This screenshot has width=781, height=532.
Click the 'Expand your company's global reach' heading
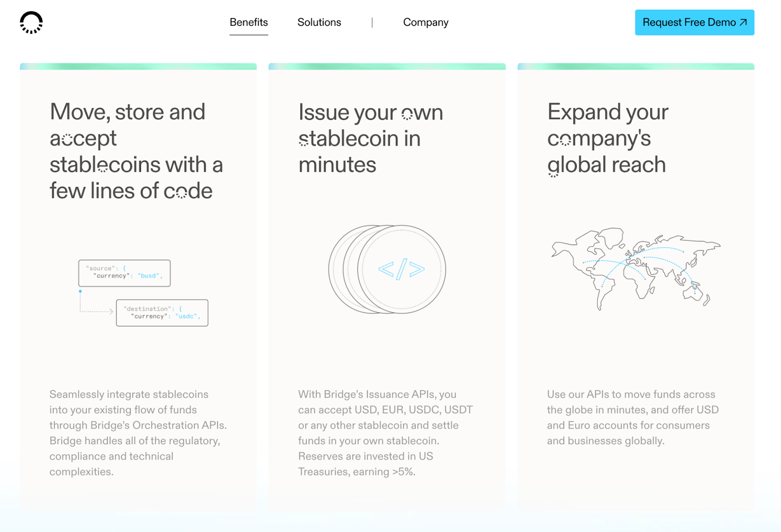(607, 138)
